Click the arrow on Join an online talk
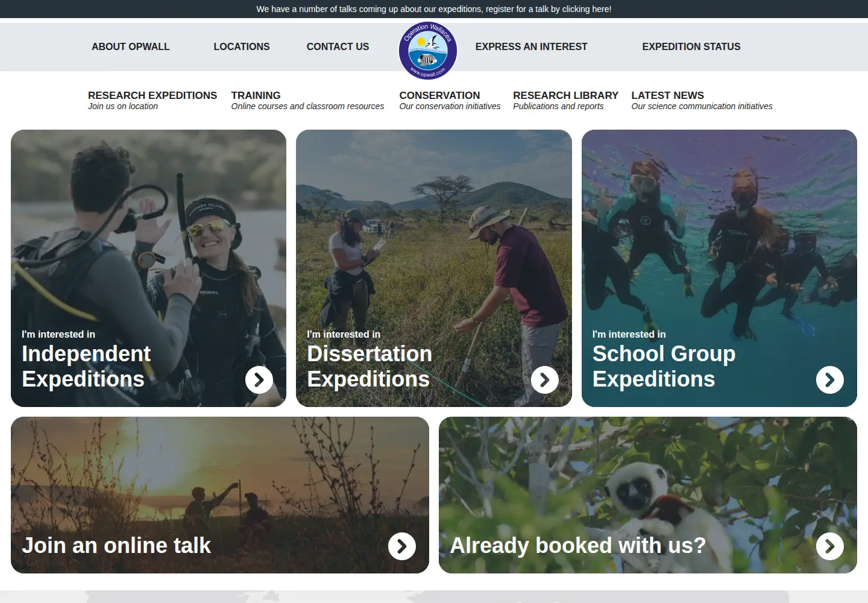This screenshot has width=868, height=603. (402, 546)
